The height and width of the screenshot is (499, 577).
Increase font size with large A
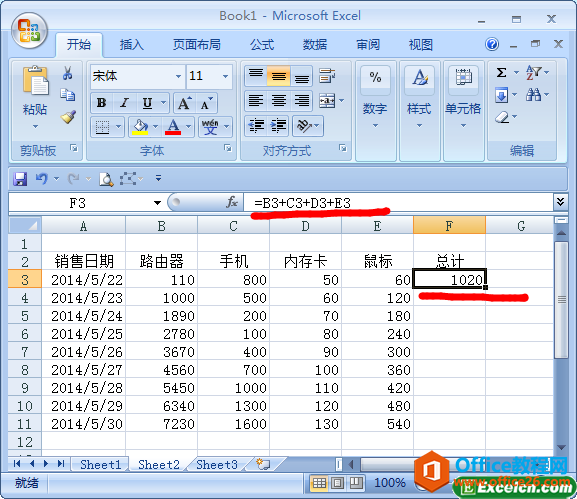click(185, 103)
